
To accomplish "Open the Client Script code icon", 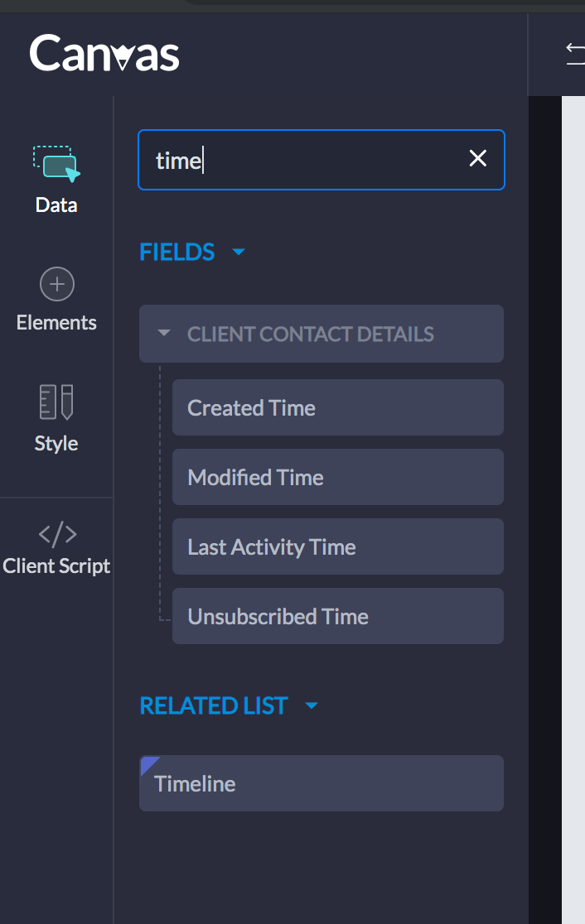I will 57,534.
